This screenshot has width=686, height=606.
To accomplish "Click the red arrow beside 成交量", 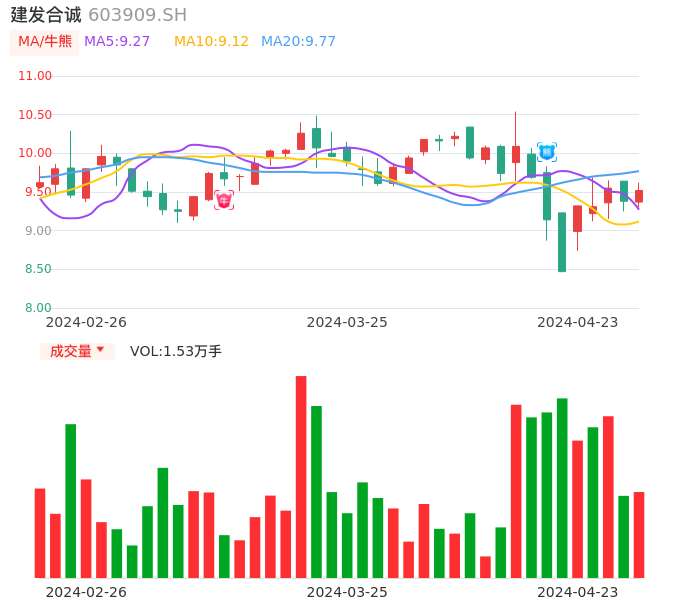I will [x=100, y=350].
